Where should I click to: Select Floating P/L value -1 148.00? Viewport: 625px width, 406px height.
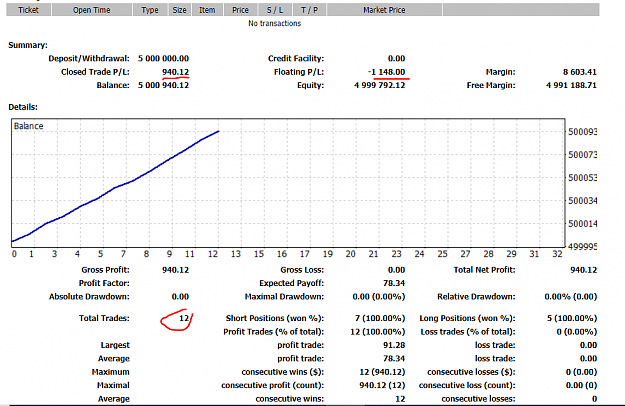click(x=386, y=72)
